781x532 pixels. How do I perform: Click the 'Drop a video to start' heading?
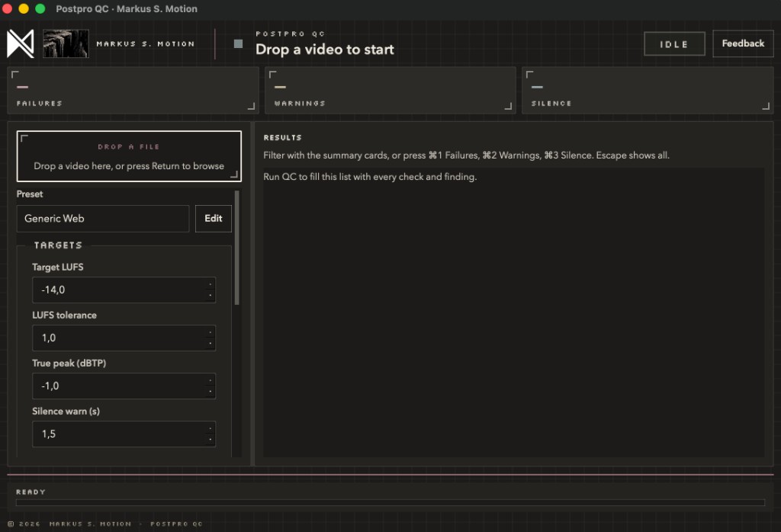(x=325, y=50)
